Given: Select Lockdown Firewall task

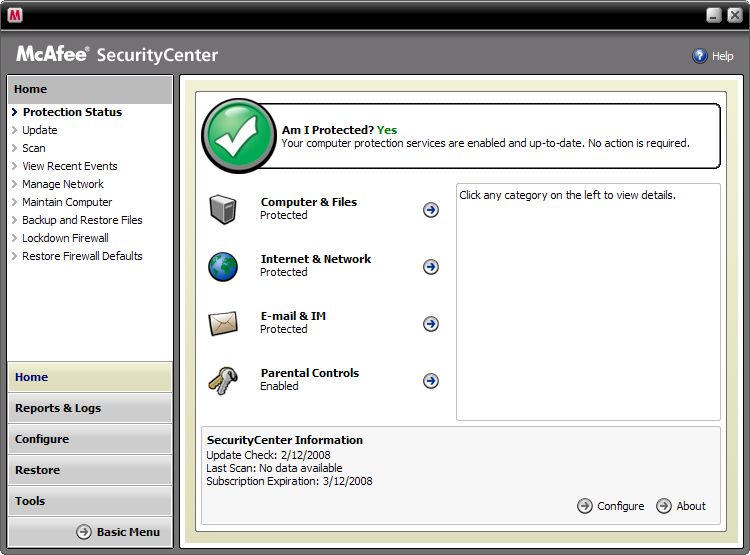Looking at the screenshot, I should coord(65,238).
